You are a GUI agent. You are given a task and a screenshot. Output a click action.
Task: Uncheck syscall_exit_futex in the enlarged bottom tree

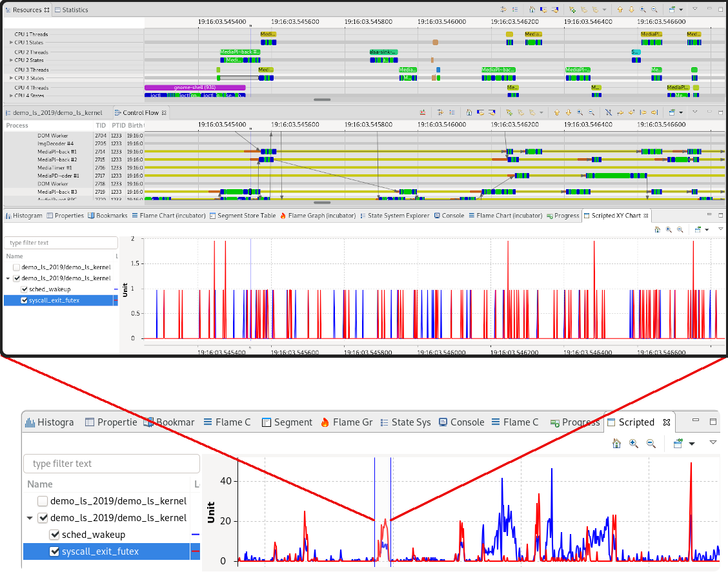pos(54,551)
